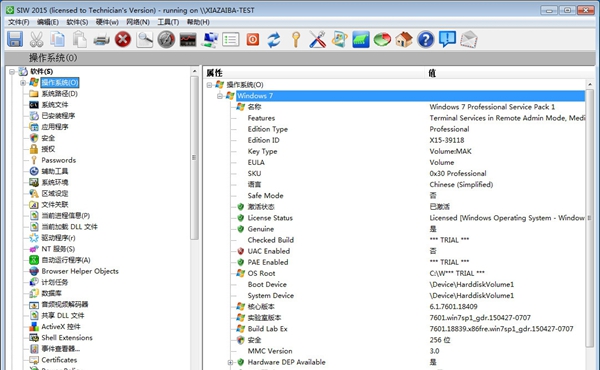600x370 pixels.
Task: Click the left tree vertical scrollbar thumb
Action: [x=194, y=157]
